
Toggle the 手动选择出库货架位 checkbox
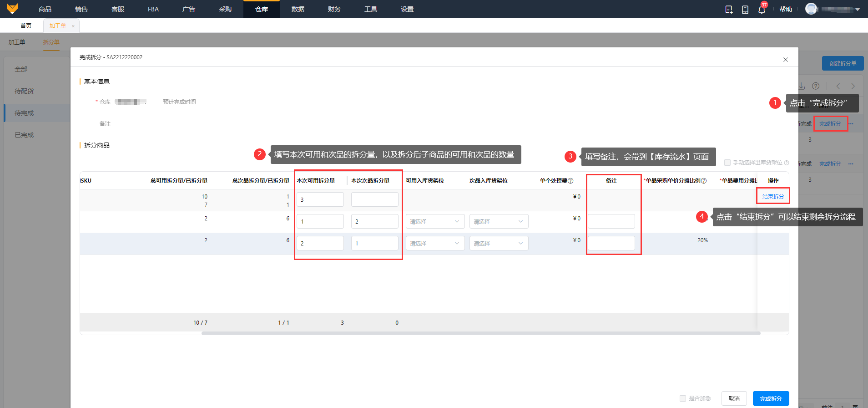click(727, 163)
